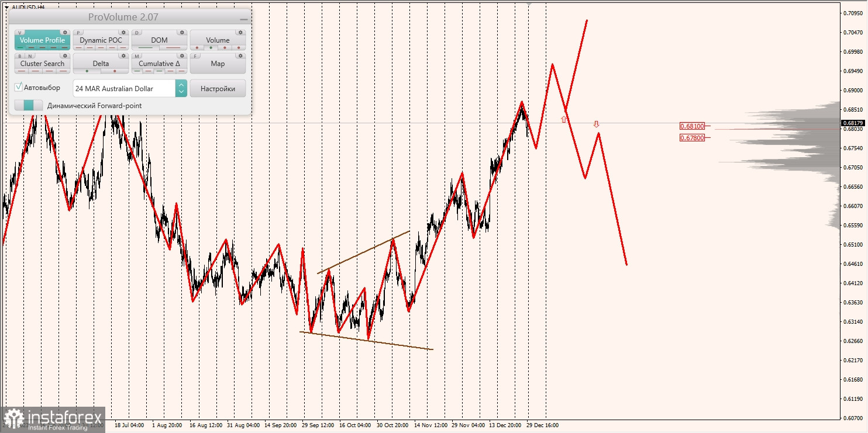Click the triangle beside AUDUSD,H4 title

6,7
